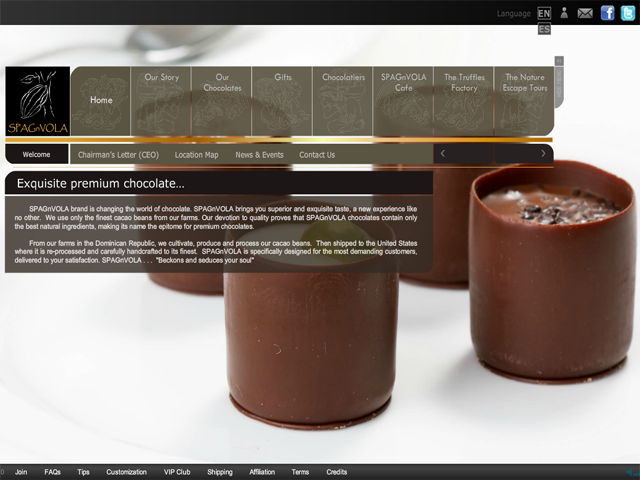Open the Facebook page icon
The height and width of the screenshot is (480, 640).
click(x=607, y=13)
